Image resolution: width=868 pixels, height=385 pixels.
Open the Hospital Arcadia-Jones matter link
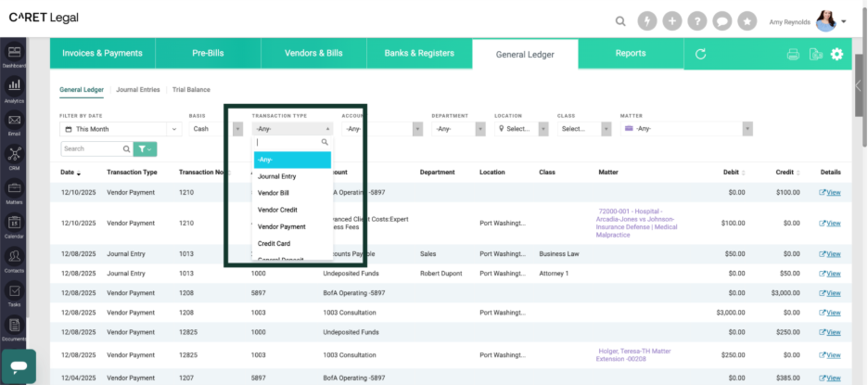point(636,224)
